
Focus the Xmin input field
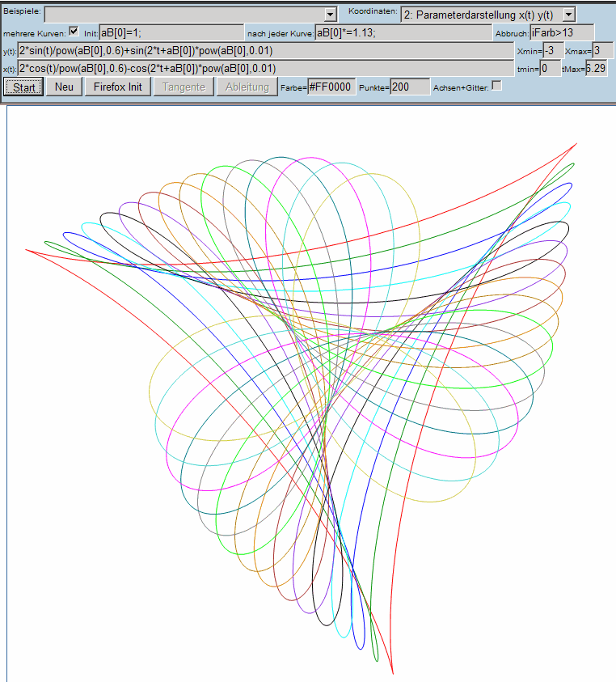(x=554, y=50)
